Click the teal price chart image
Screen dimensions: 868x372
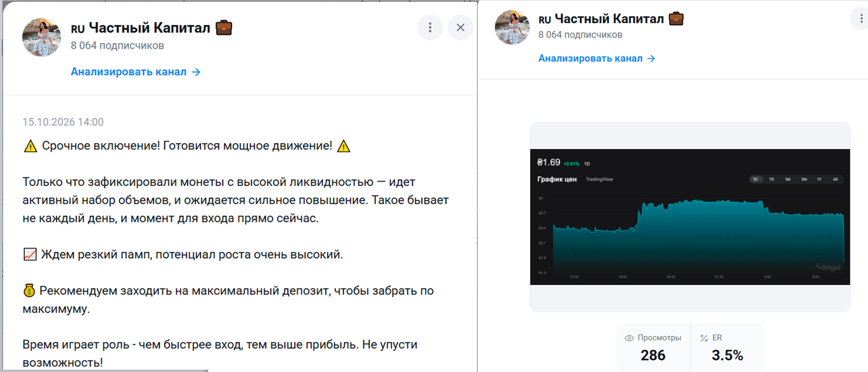(690, 217)
